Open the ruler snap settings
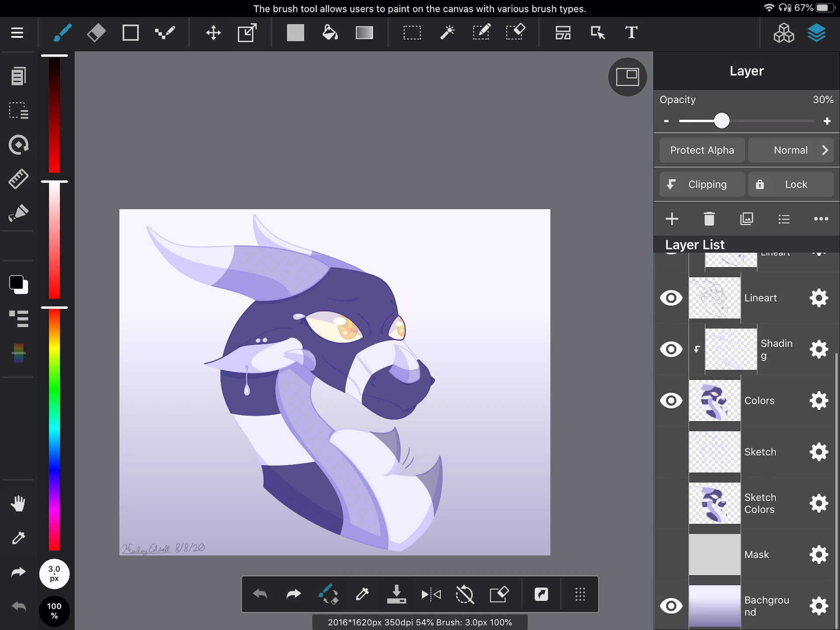The image size is (840, 630). click(18, 179)
